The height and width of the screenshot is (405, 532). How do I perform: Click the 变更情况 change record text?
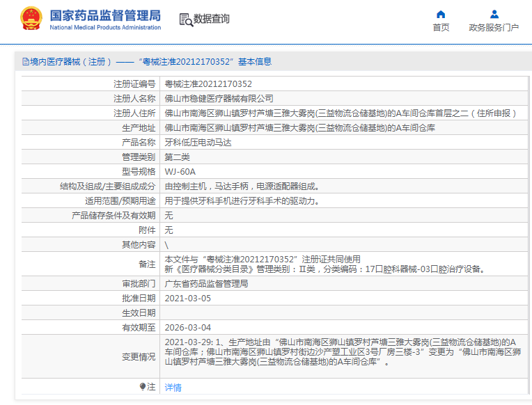(343, 352)
